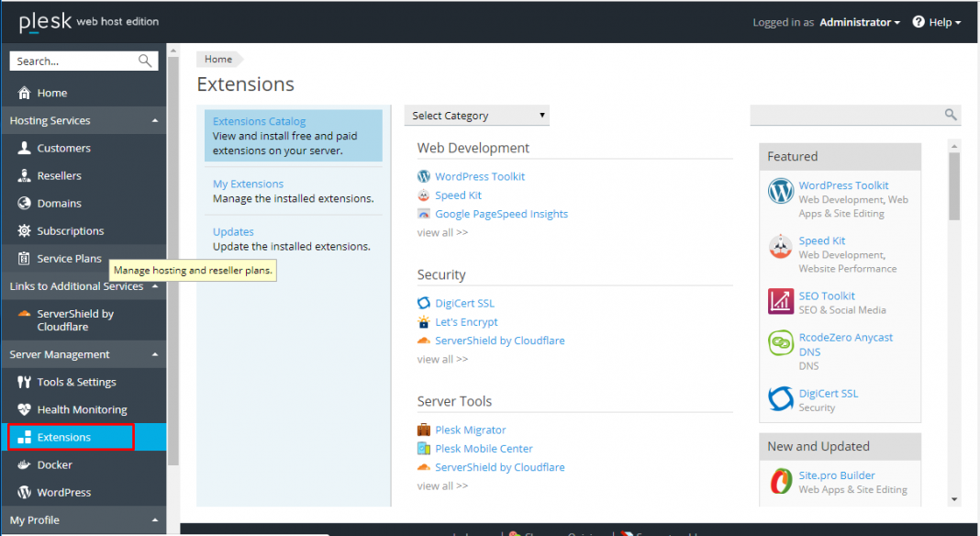Click the Plesk logo in top bar

(47, 20)
